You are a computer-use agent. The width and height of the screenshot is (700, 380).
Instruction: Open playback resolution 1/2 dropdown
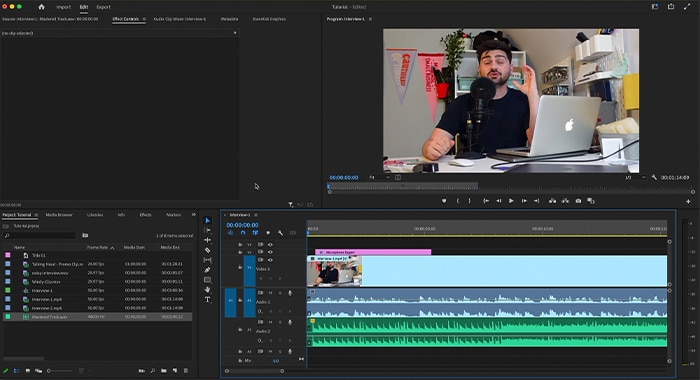(x=635, y=177)
